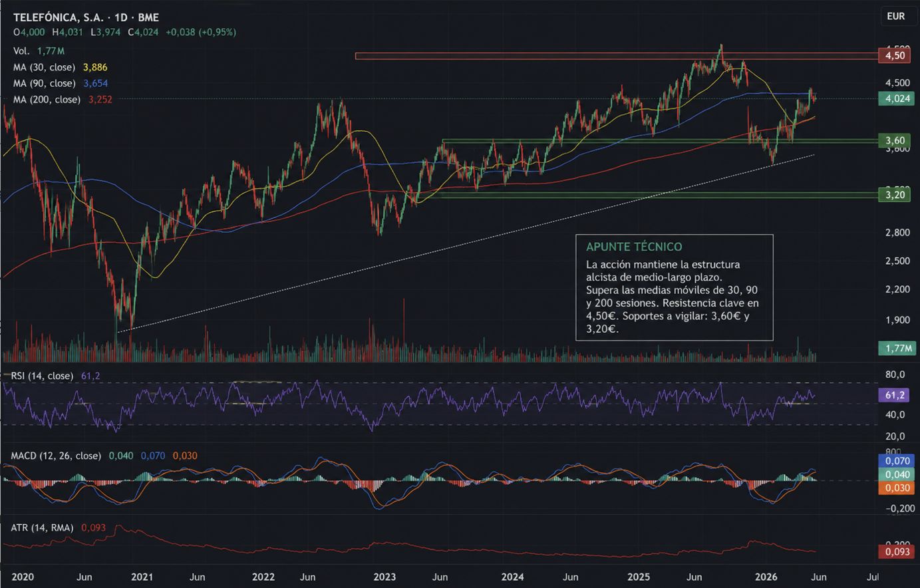Click the Jul time axis label
The width and height of the screenshot is (920, 588).
click(x=873, y=577)
